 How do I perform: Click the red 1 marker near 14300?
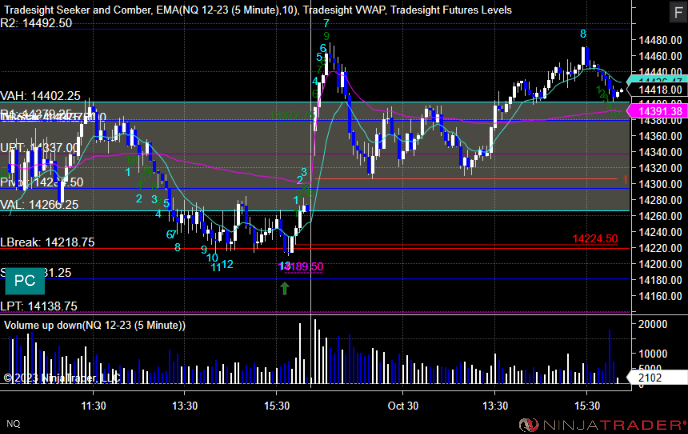coord(626,180)
